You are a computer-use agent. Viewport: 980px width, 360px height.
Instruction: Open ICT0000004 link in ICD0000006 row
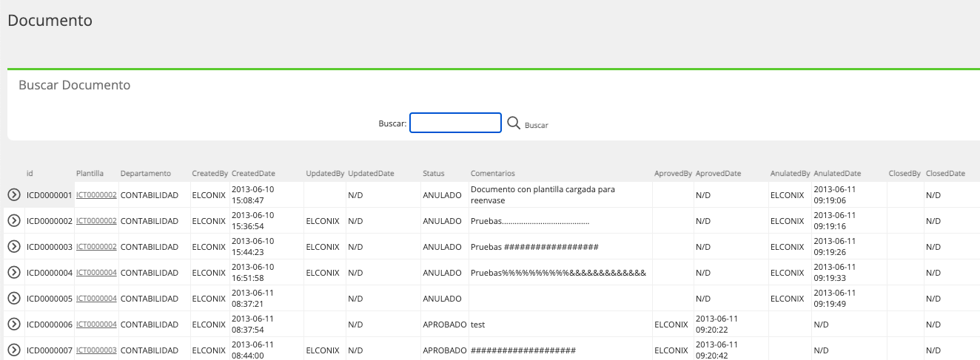[96, 325]
